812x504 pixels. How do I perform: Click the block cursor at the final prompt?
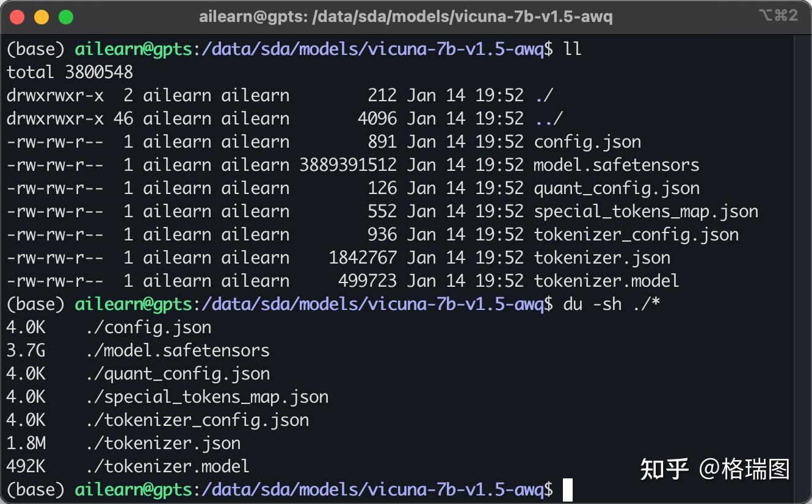click(568, 489)
